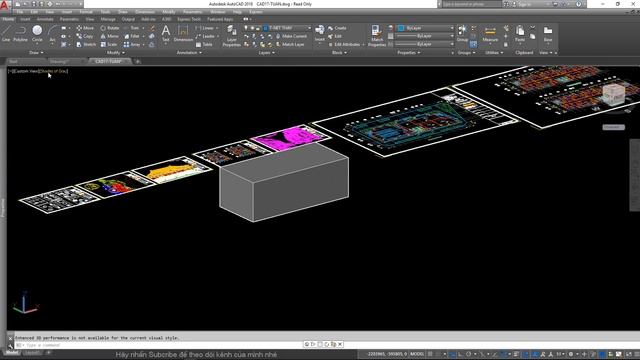
Task: Click Create block
Action: point(337,28)
